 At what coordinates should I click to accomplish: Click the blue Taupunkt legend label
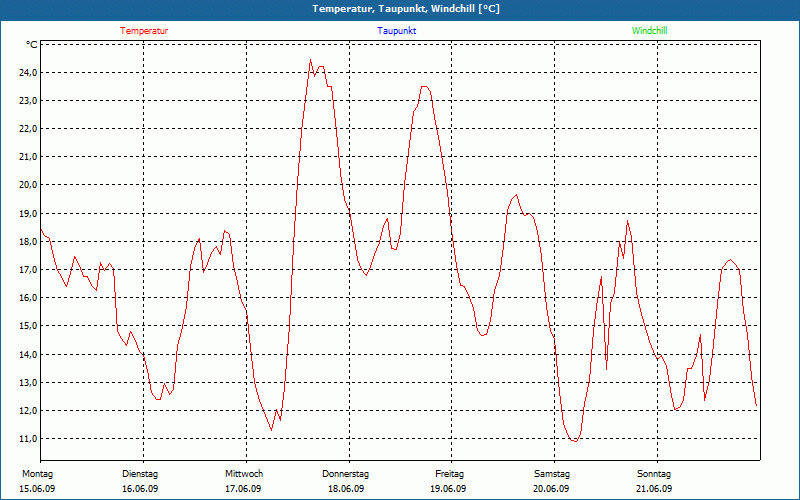(x=397, y=31)
